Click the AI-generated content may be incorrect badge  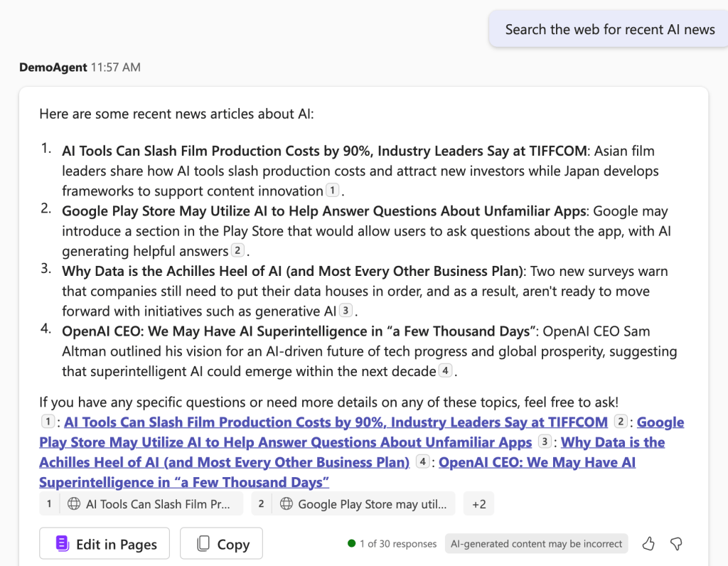(x=537, y=544)
